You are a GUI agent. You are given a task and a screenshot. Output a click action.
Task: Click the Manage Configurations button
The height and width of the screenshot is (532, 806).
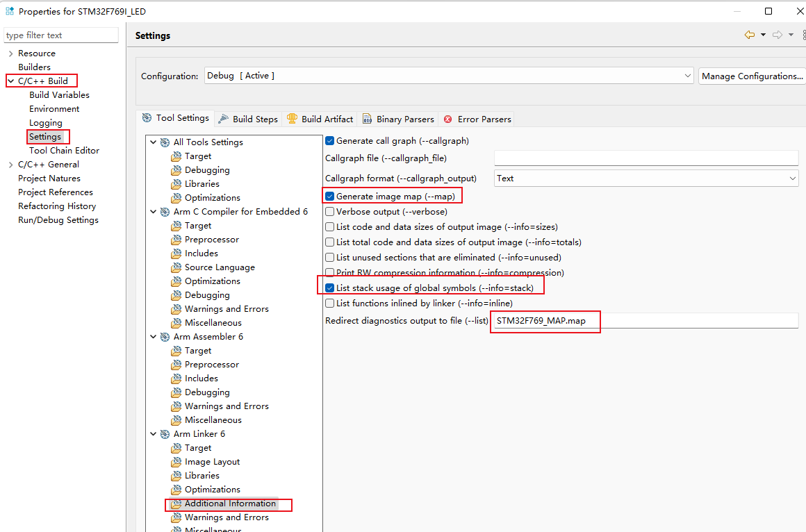[x=752, y=76]
